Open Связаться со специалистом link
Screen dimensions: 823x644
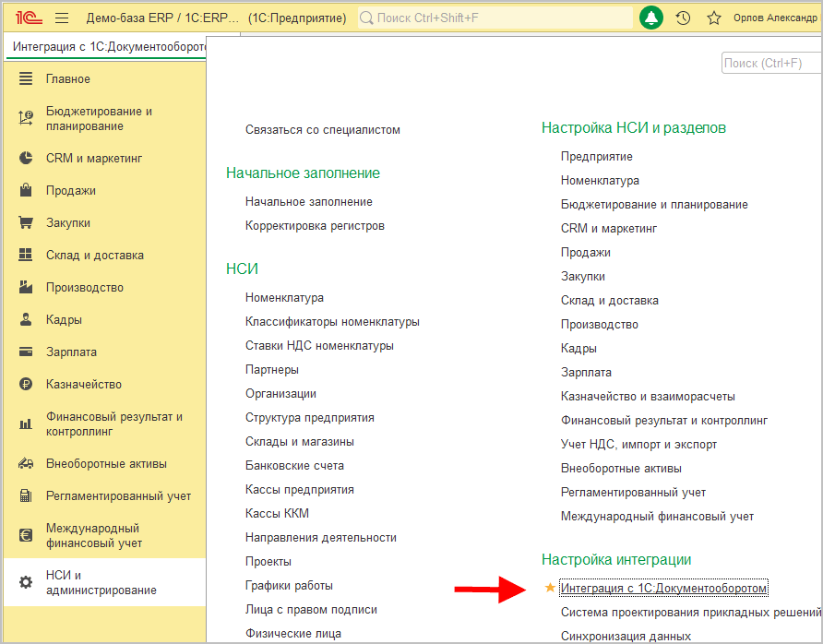coord(323,130)
